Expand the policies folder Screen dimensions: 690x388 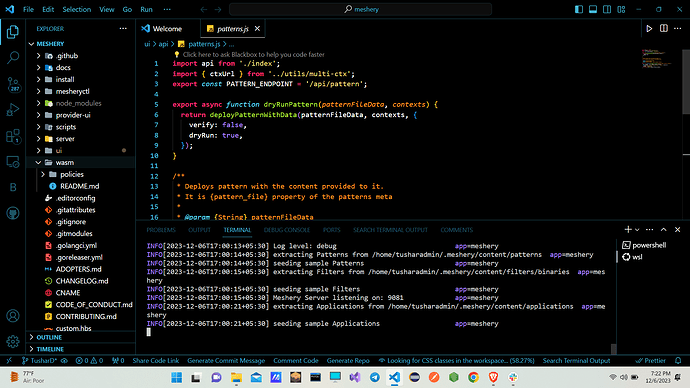click(43, 175)
